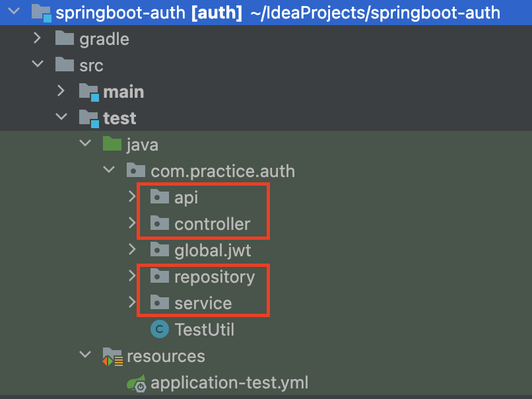532x399 pixels.
Task: Select the service package
Action: [x=191, y=303]
